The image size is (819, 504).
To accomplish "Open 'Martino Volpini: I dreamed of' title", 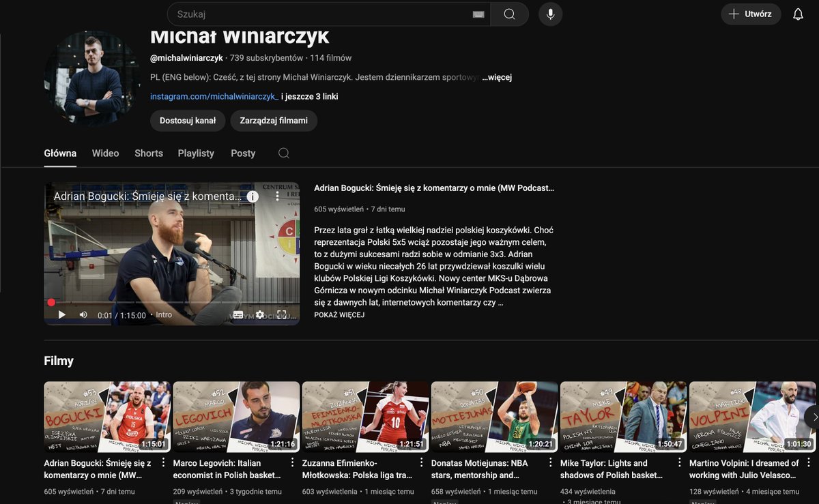I will [x=744, y=469].
